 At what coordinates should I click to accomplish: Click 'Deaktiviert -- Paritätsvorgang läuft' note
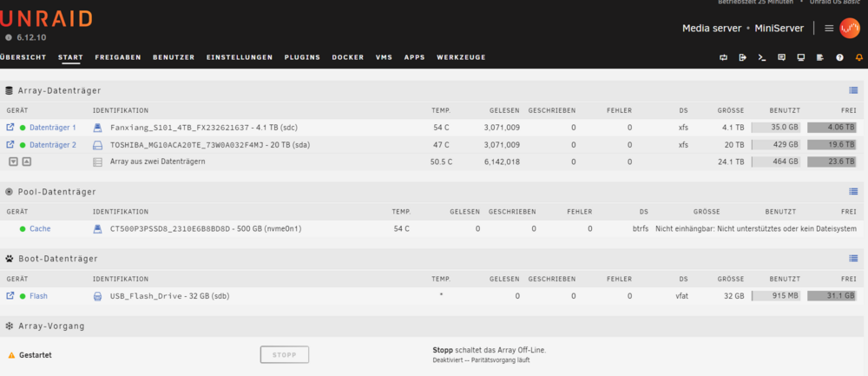pyautogui.click(x=481, y=360)
